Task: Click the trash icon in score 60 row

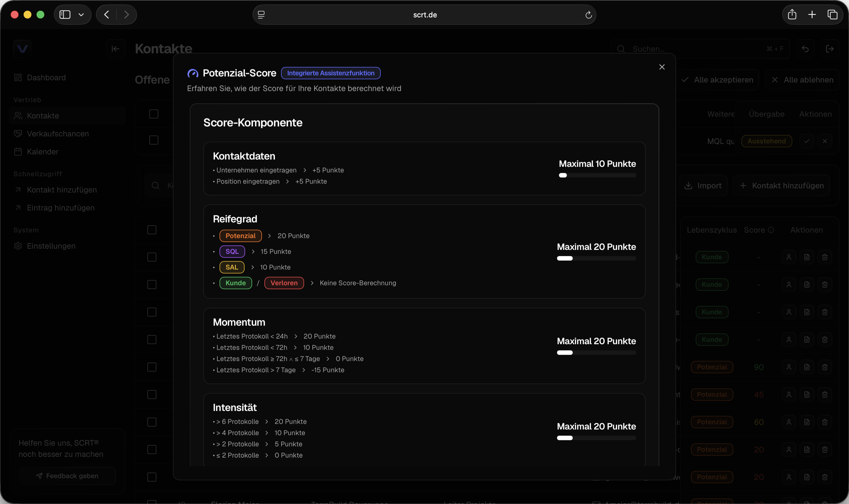Action: pos(825,422)
